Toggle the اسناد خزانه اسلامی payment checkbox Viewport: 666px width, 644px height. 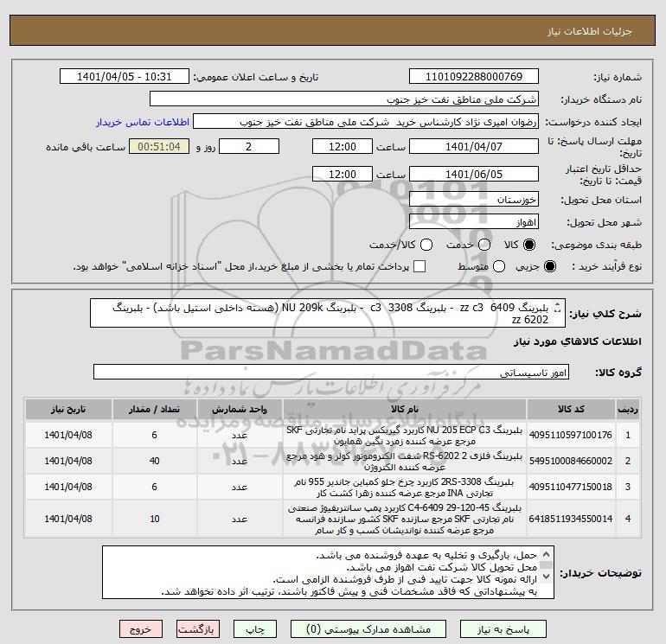point(419,266)
